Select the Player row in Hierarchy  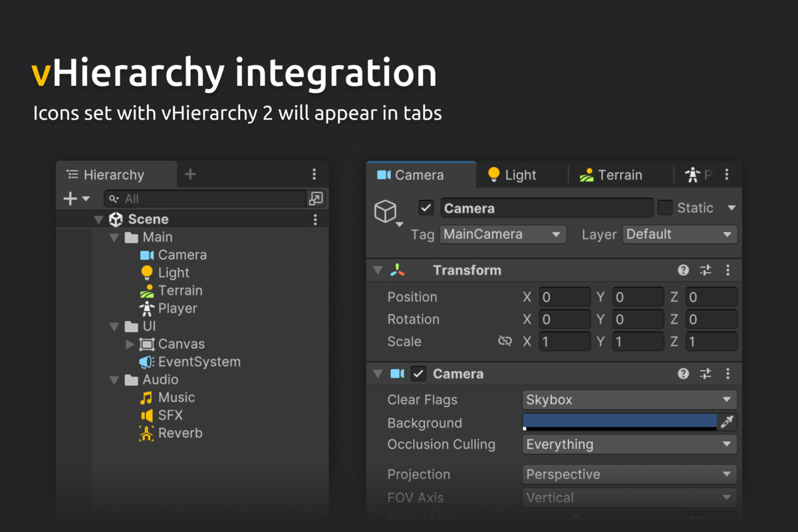[192, 309]
